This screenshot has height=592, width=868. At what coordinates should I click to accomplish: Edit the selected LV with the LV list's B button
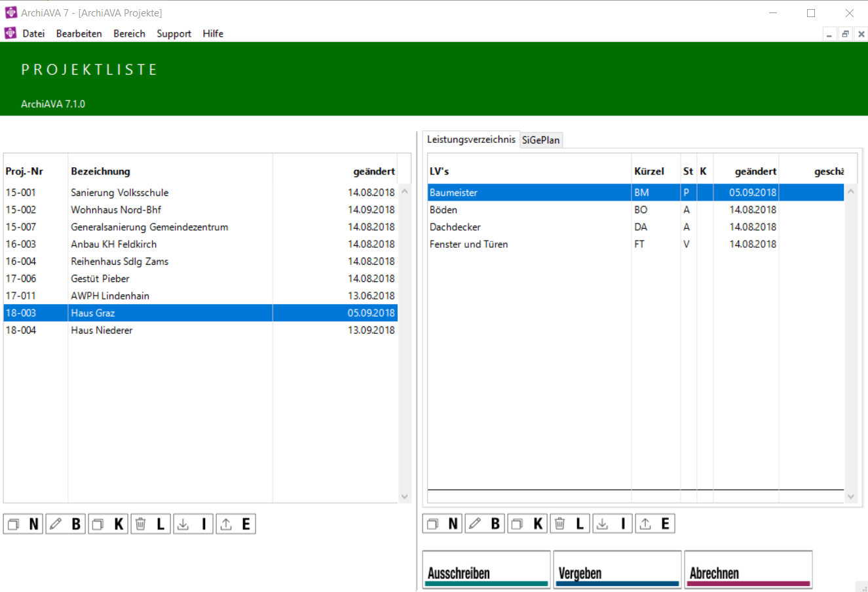point(485,523)
